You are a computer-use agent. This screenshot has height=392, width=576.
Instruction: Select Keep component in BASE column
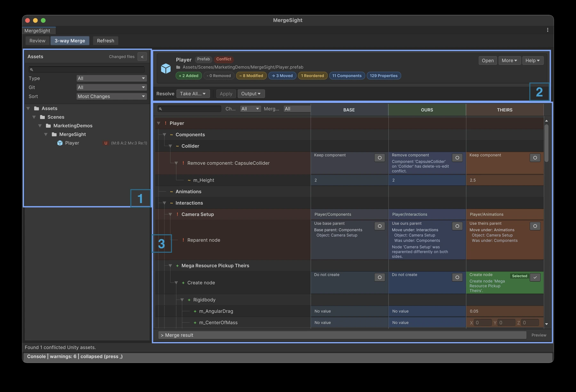point(380,158)
